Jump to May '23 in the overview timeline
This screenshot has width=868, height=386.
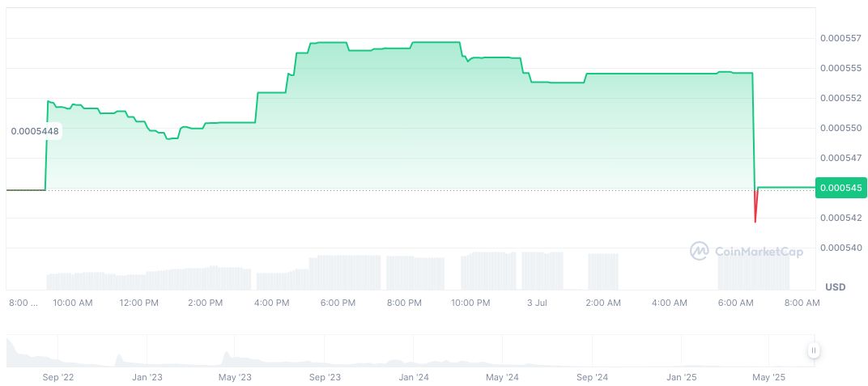click(235, 377)
